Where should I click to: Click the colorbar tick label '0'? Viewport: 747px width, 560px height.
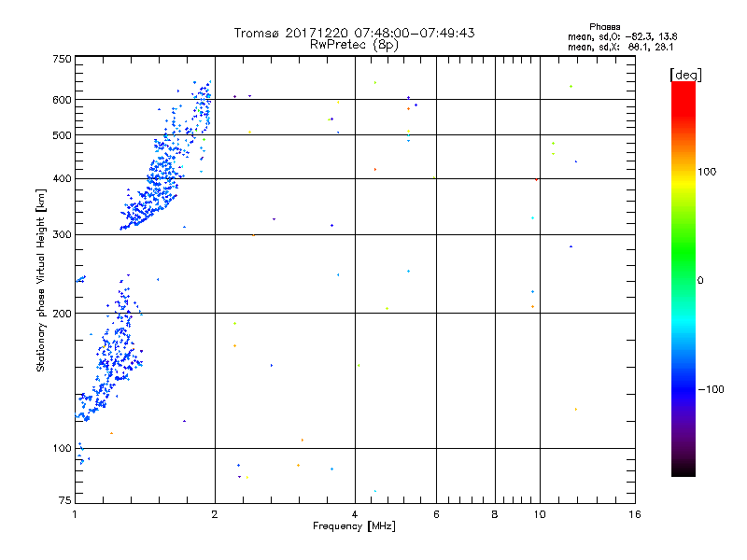click(700, 281)
